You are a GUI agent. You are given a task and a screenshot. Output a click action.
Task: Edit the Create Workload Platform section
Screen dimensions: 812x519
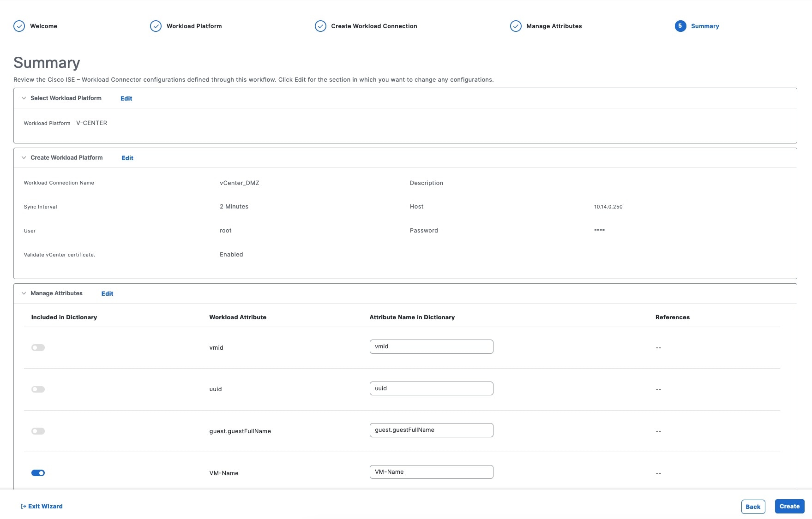tap(127, 158)
